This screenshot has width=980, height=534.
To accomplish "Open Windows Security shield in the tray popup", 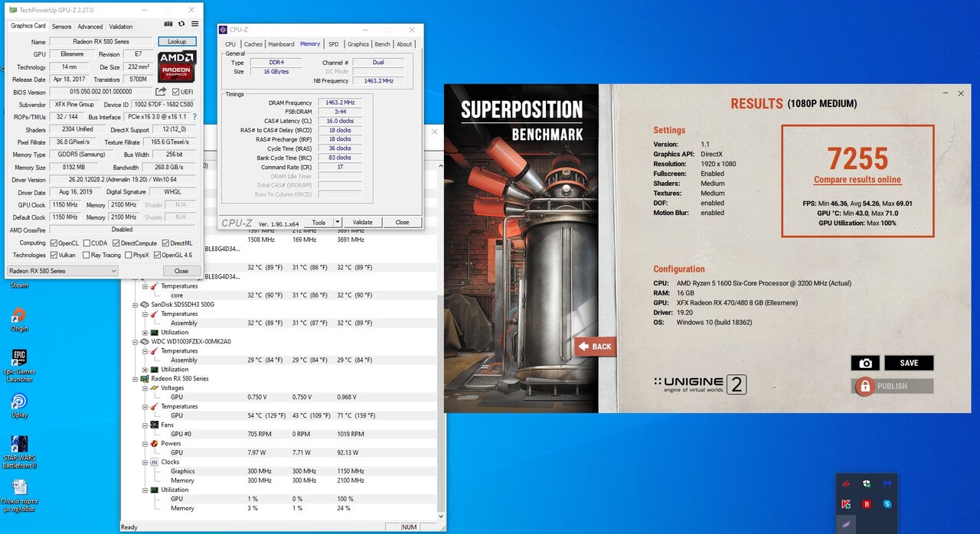I will pyautogui.click(x=866, y=484).
